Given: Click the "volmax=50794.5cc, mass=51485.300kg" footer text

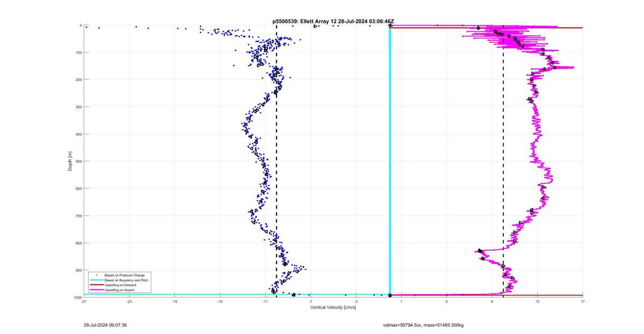Looking at the screenshot, I should (423, 325).
